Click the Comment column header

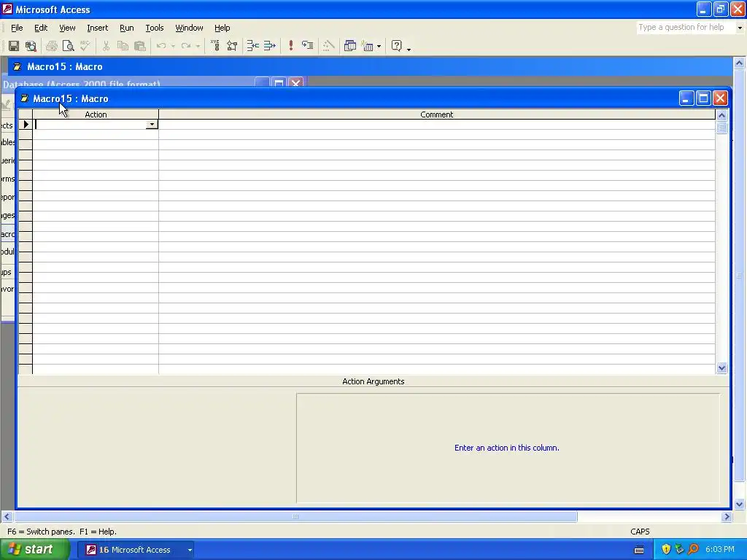[437, 114]
